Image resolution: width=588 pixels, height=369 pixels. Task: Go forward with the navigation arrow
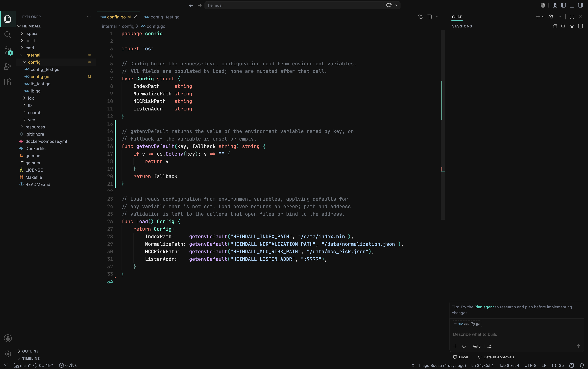coord(199,5)
